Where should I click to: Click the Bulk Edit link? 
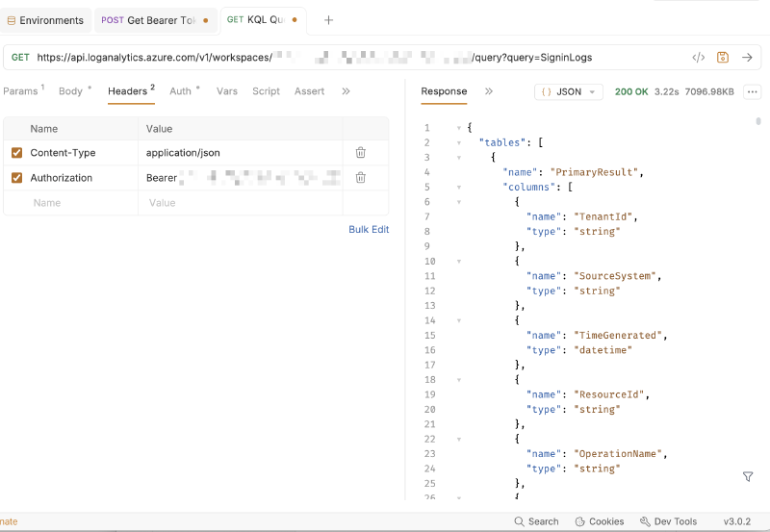click(x=369, y=230)
